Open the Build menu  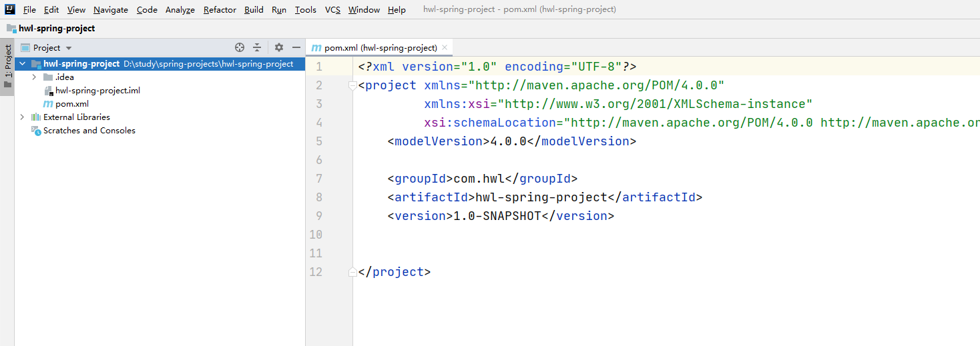pos(254,10)
